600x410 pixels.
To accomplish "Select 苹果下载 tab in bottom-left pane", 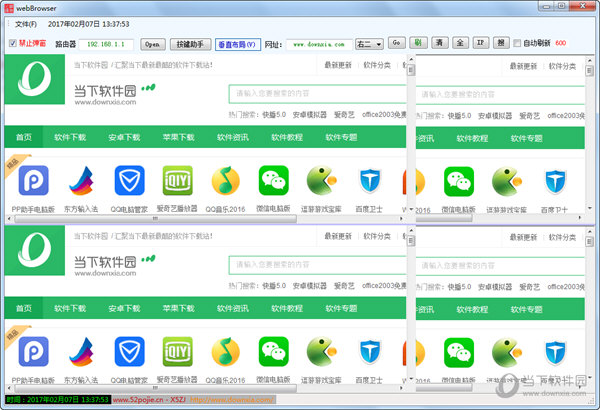I will (179, 308).
